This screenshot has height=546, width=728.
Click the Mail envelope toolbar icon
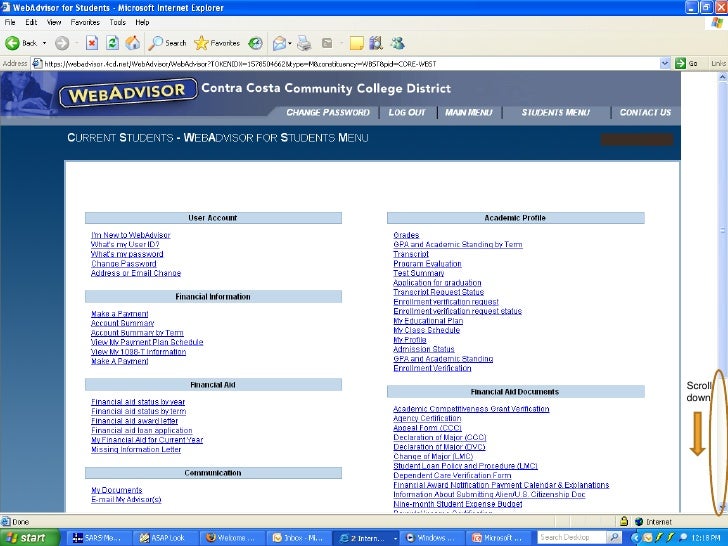click(280, 43)
